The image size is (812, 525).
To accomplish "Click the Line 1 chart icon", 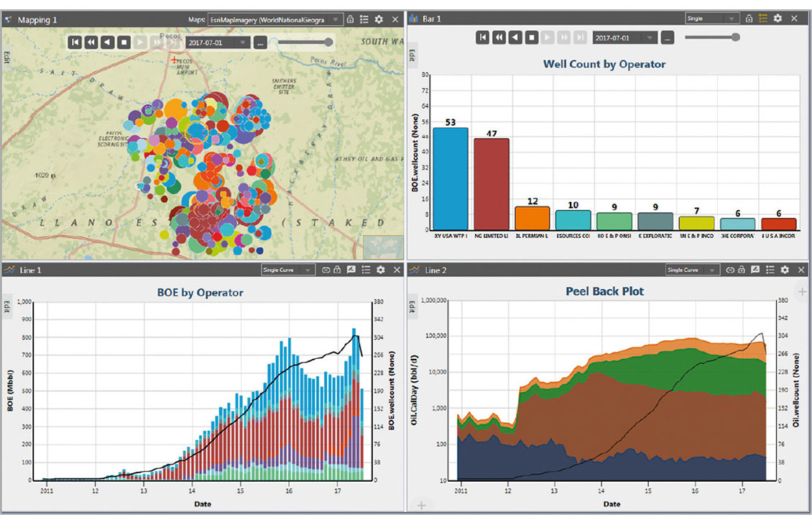I will [9, 270].
